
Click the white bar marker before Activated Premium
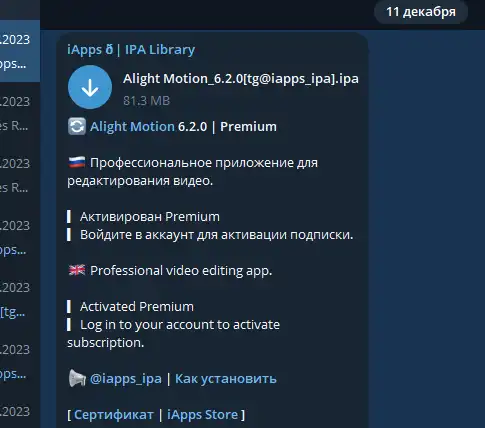[x=69, y=306]
